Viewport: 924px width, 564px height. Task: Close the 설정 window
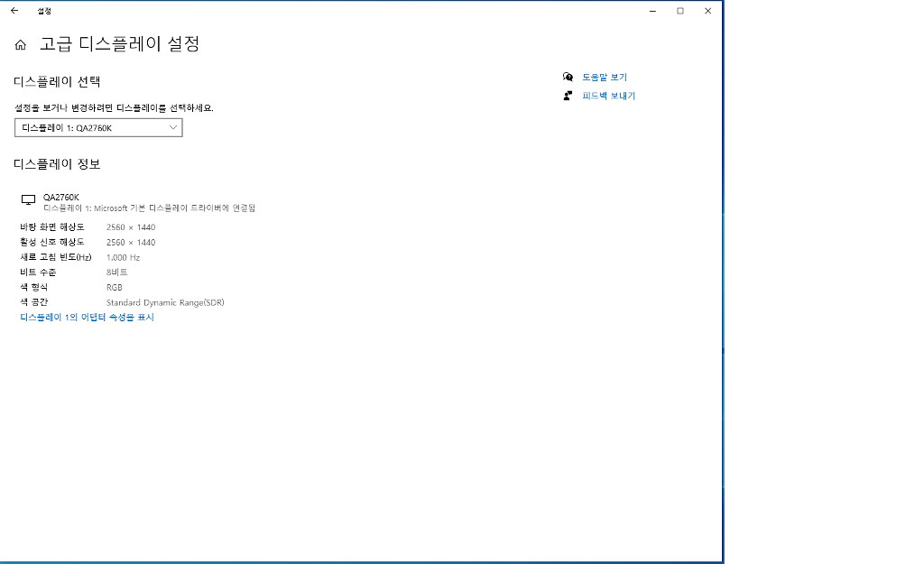(707, 11)
